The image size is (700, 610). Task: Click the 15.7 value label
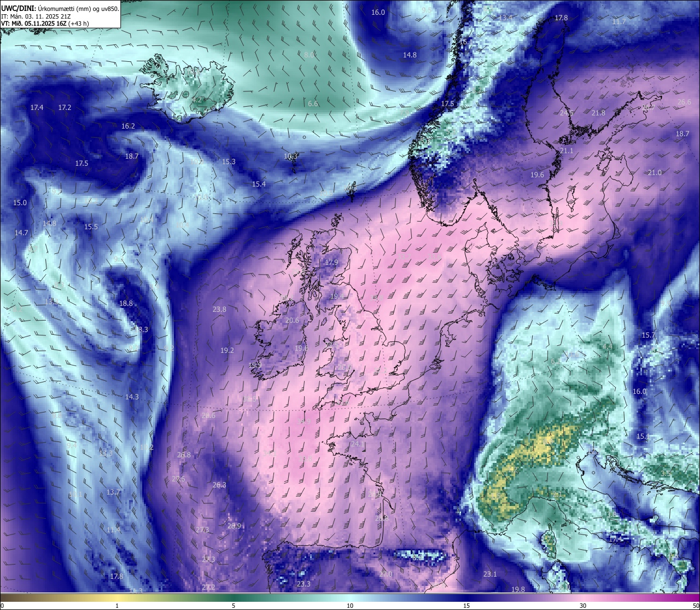648,335
